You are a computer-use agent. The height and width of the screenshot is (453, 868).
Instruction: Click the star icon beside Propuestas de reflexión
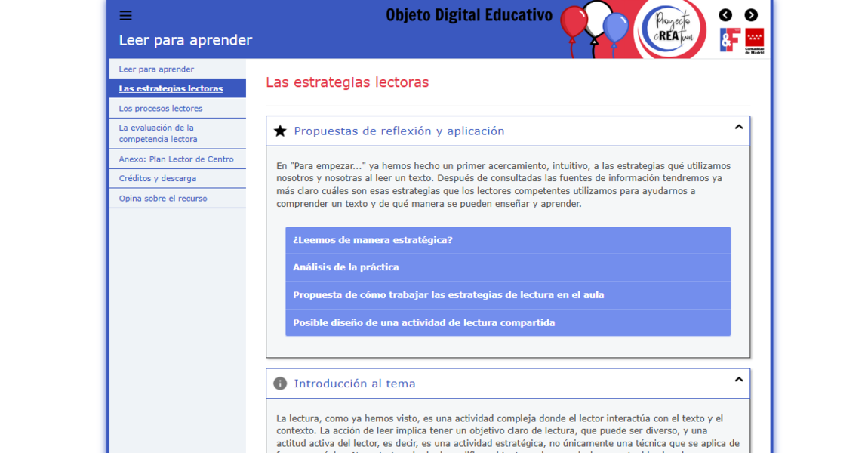coord(280,131)
